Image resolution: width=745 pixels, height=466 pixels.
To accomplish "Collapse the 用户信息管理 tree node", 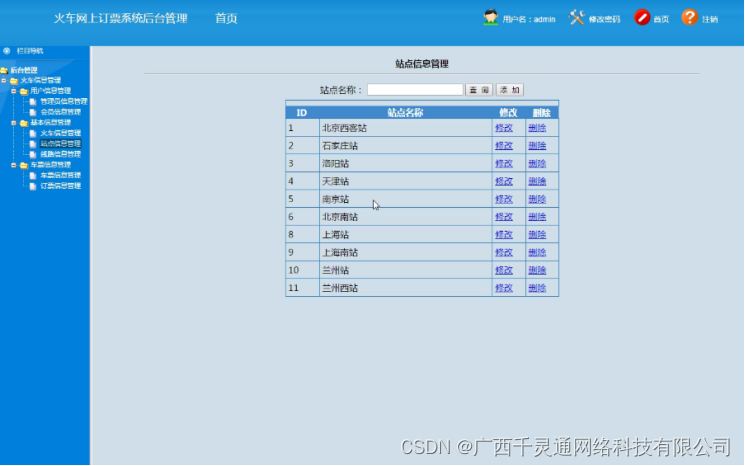I will tap(14, 91).
